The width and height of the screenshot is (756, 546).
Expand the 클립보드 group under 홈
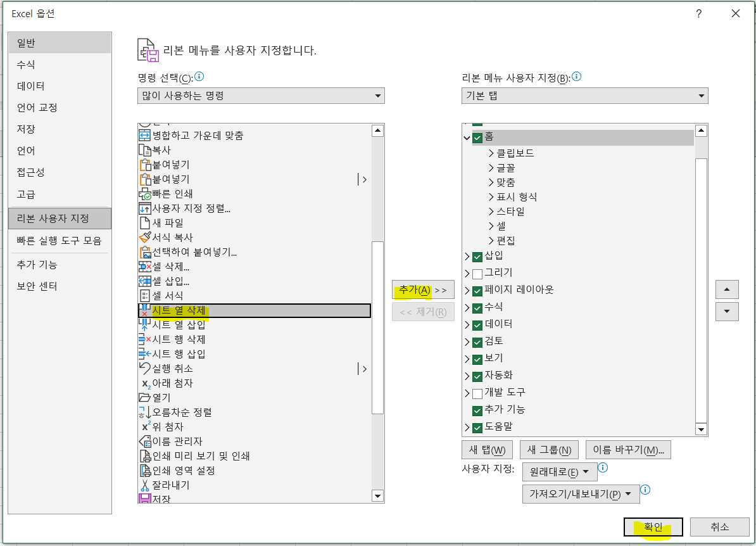pos(491,153)
